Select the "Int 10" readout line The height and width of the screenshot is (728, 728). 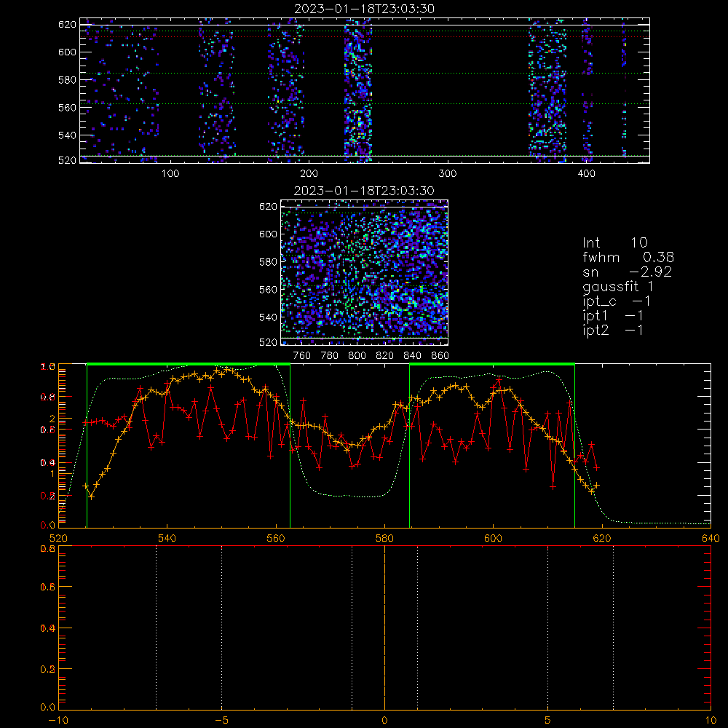coord(615,242)
